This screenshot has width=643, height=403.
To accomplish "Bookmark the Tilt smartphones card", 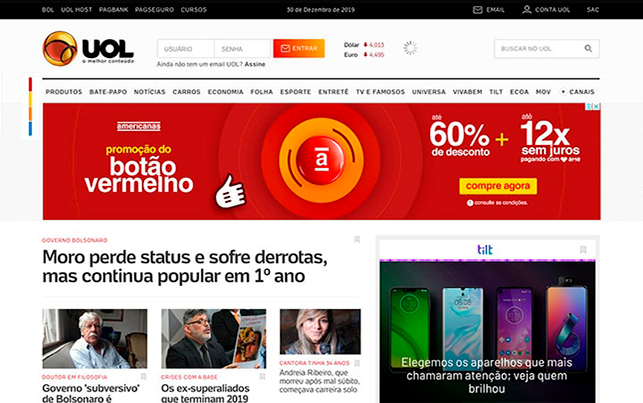I will (583, 249).
